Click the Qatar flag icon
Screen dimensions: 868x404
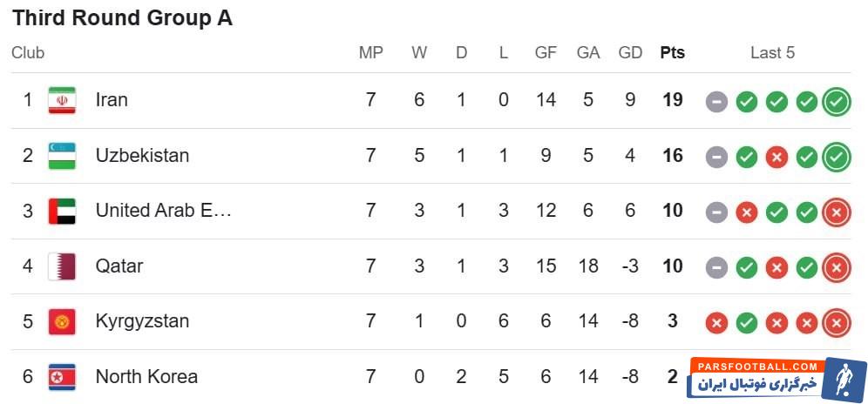[62, 266]
